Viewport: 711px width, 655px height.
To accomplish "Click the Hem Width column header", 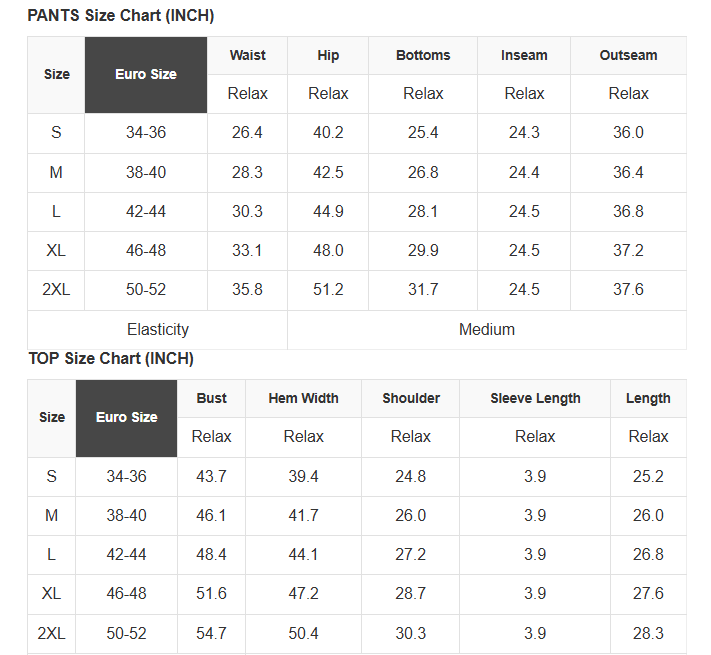I will click(303, 398).
